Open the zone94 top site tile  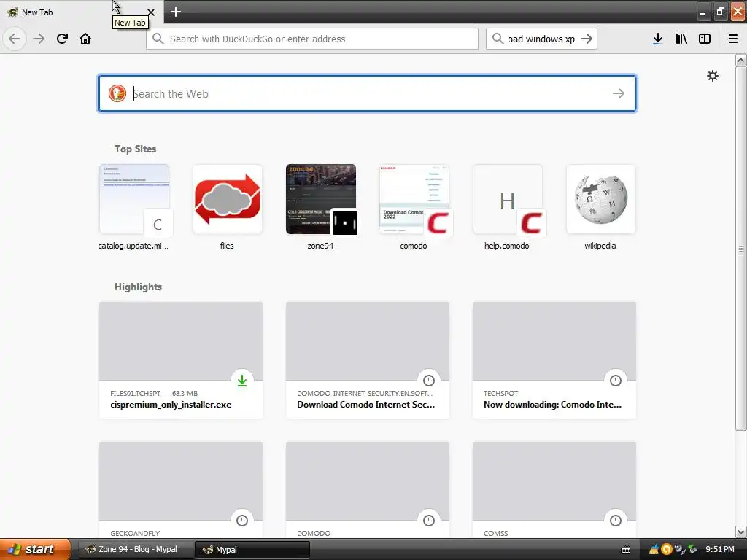[321, 208]
